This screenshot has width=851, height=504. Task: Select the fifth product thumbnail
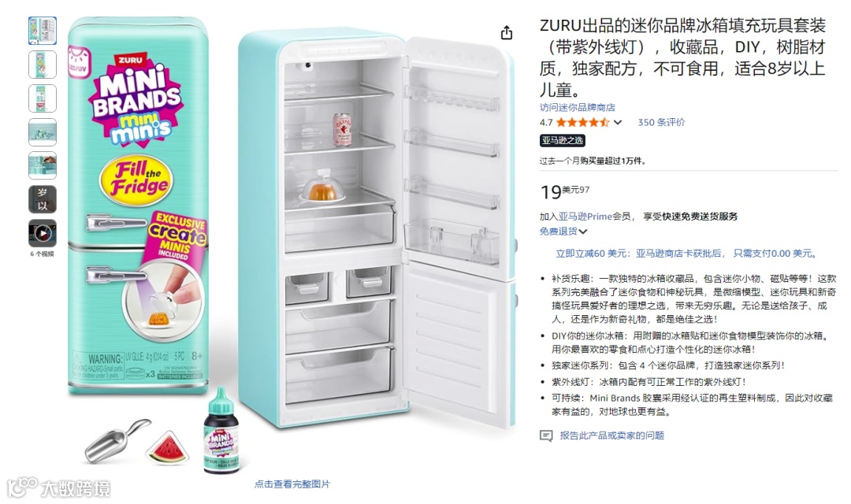click(43, 165)
